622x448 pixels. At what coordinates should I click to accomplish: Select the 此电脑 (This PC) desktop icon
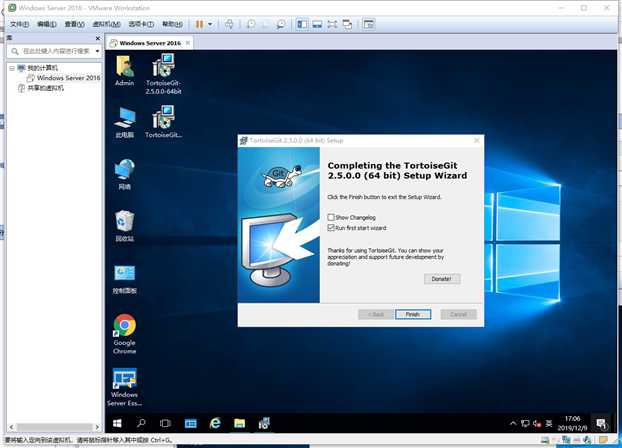coord(125,123)
